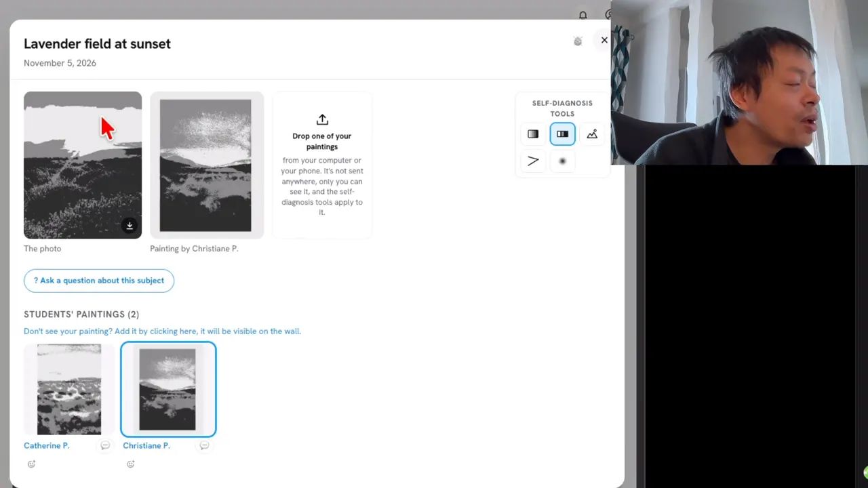Open Catherine P.'s name link
Viewport: 868px width, 488px height.
tap(47, 445)
